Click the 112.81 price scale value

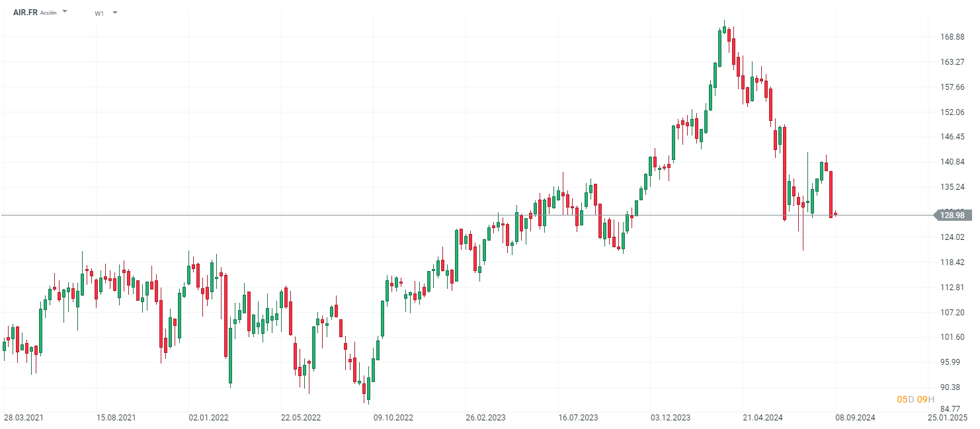(x=952, y=287)
